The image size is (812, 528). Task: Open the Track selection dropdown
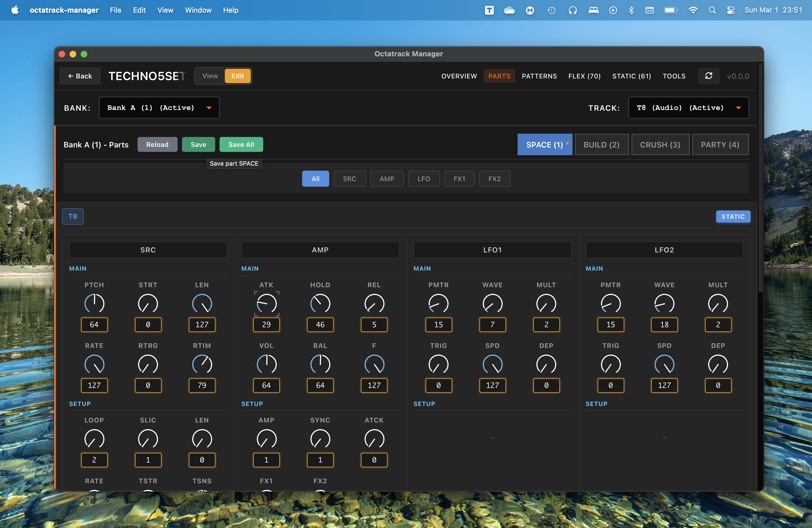688,107
